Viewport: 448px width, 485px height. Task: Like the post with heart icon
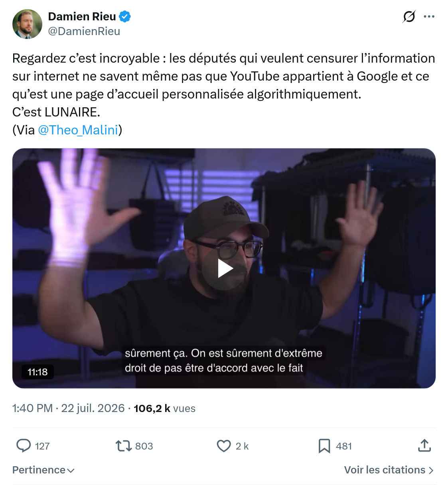(224, 446)
